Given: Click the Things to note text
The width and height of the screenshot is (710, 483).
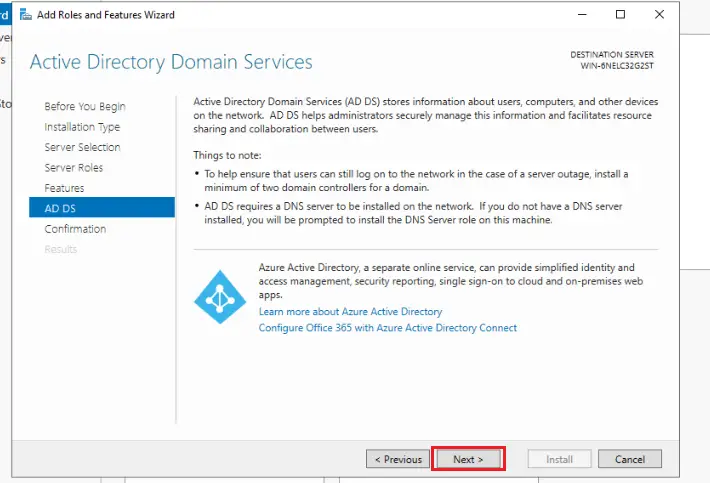Looking at the screenshot, I should pyautogui.click(x=227, y=155).
